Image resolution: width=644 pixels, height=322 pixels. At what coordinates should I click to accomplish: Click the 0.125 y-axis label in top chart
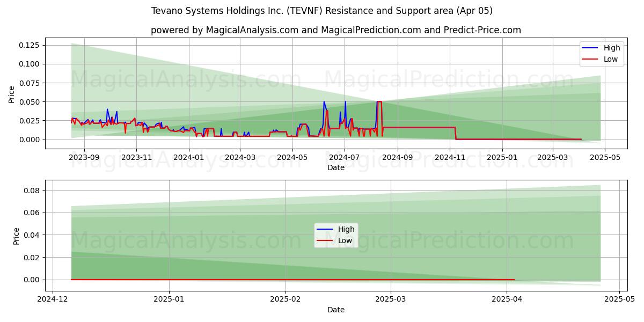pyautogui.click(x=30, y=45)
